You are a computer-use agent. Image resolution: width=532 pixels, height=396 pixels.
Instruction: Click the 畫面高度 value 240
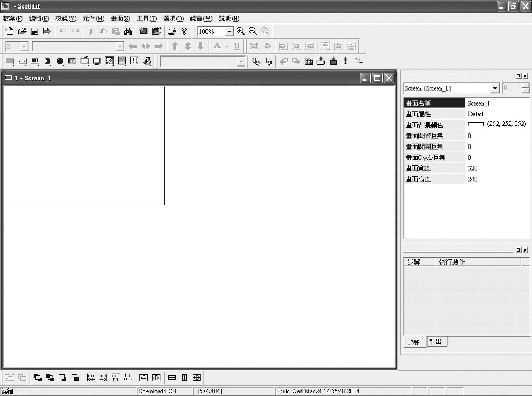point(473,179)
